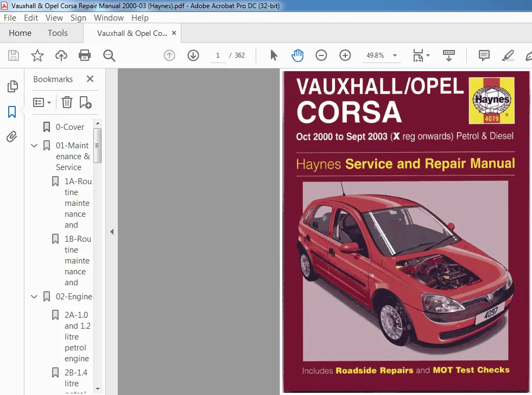This screenshot has width=532, height=395.
Task: Add a comment sticky note
Action: click(484, 55)
